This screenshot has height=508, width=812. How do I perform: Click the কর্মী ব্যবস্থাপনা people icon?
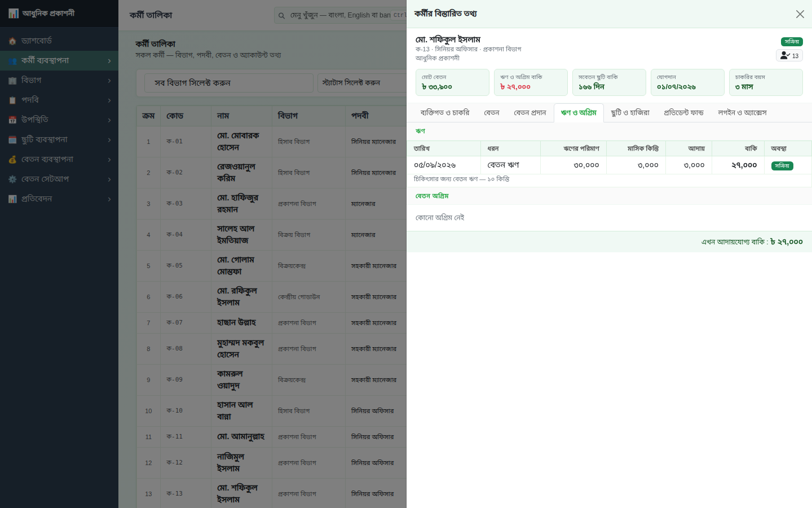(12, 61)
